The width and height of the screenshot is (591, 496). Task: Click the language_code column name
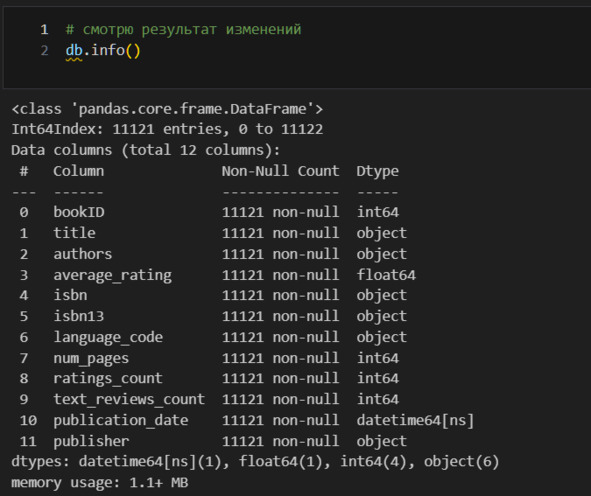click(108, 337)
